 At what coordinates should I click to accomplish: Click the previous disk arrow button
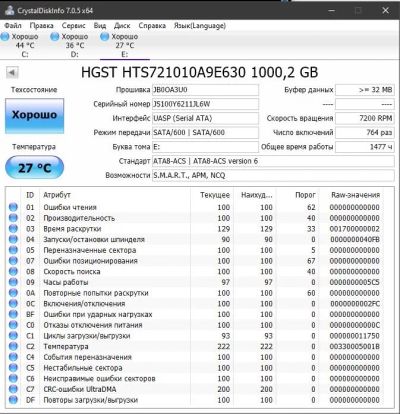point(12,72)
